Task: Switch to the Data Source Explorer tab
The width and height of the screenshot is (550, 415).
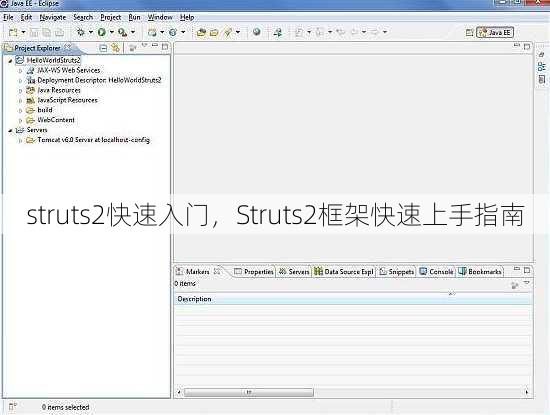Action: pyautogui.click(x=344, y=272)
